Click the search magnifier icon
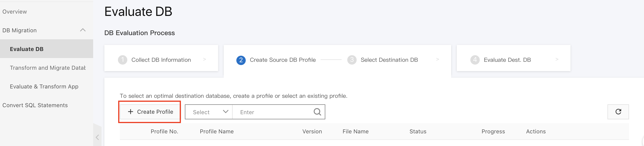 tap(317, 112)
